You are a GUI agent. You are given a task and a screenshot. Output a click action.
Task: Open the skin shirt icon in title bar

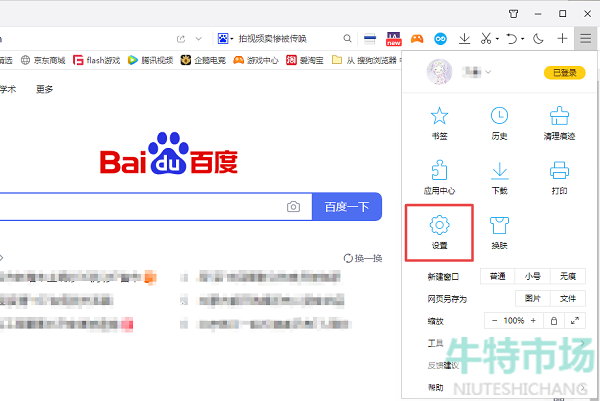coord(514,14)
